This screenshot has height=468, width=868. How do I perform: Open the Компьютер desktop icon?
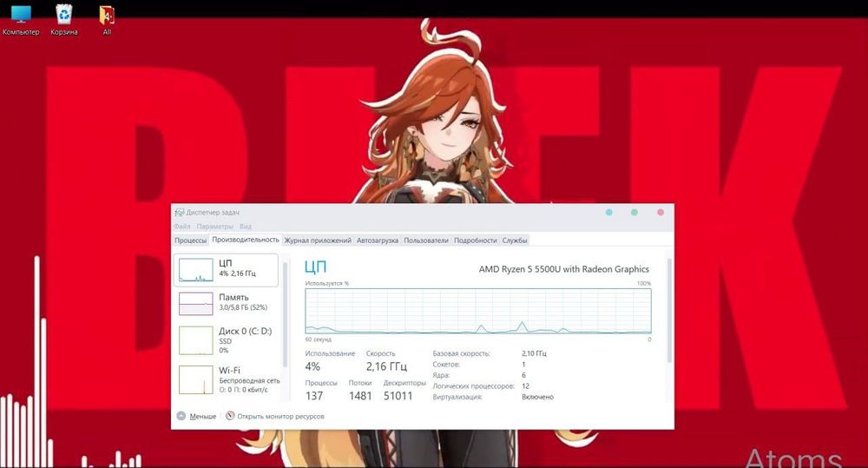click(21, 19)
